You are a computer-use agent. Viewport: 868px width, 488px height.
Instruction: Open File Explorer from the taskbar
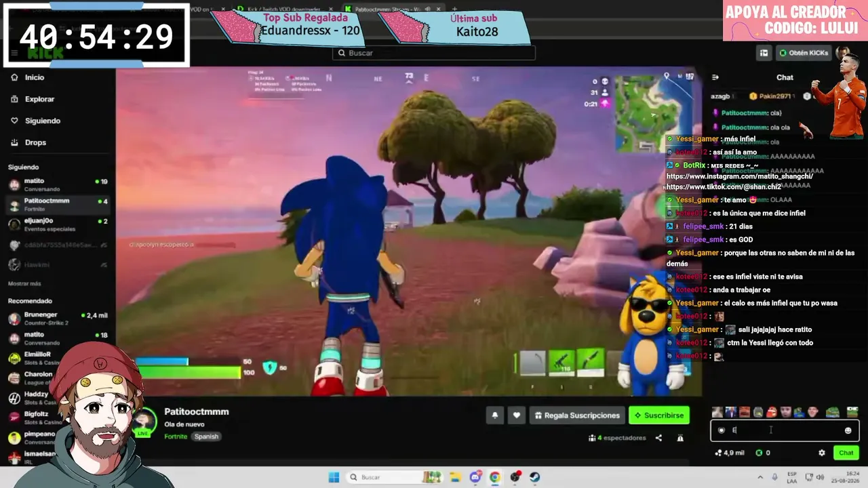[x=456, y=477]
